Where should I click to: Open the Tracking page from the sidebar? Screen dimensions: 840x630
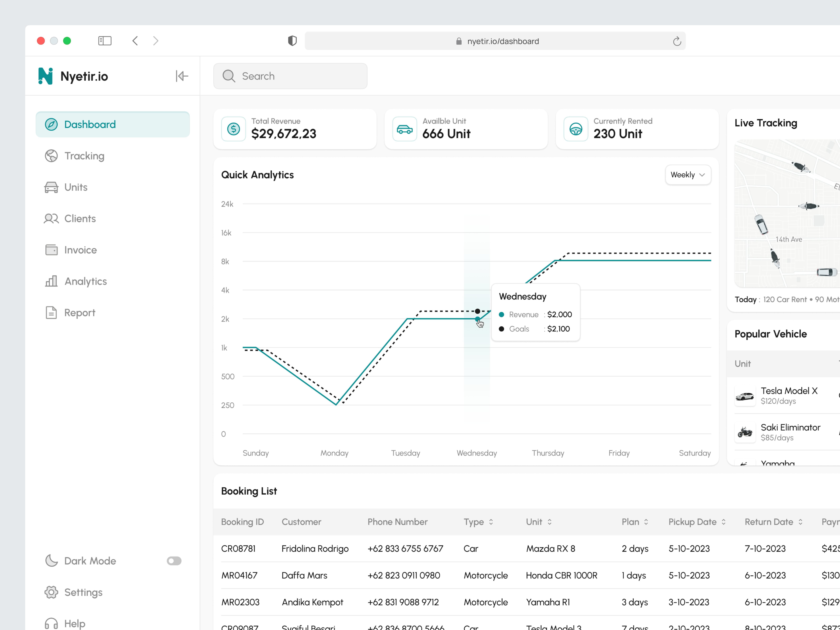[84, 156]
